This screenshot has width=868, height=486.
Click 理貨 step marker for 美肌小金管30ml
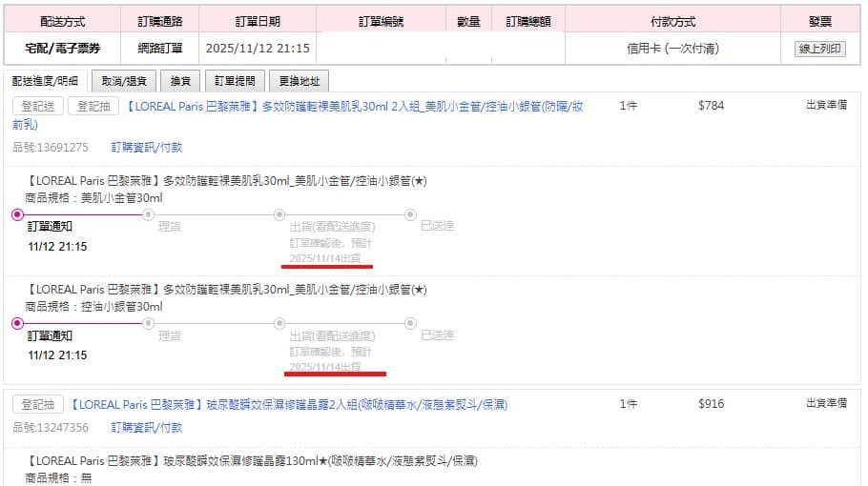149,214
